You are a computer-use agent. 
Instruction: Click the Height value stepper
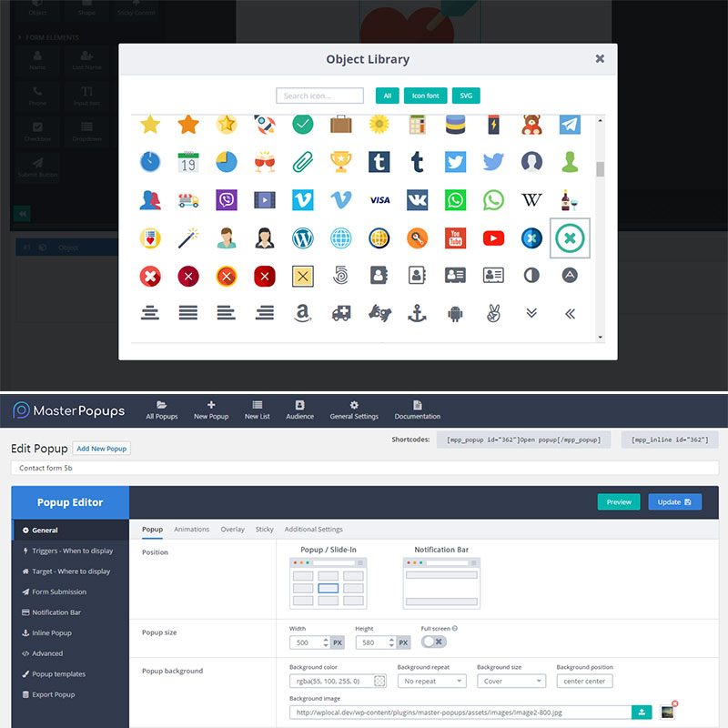[391, 642]
